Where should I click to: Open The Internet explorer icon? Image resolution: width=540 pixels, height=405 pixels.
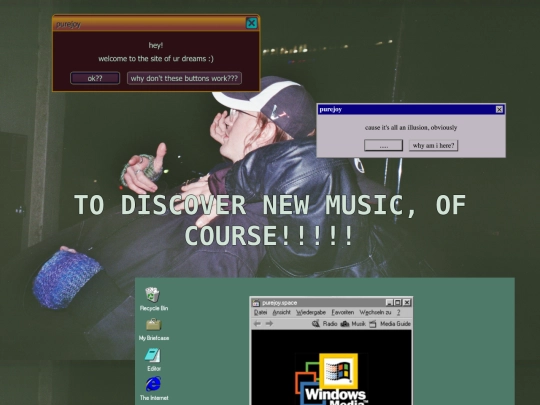[x=154, y=388]
